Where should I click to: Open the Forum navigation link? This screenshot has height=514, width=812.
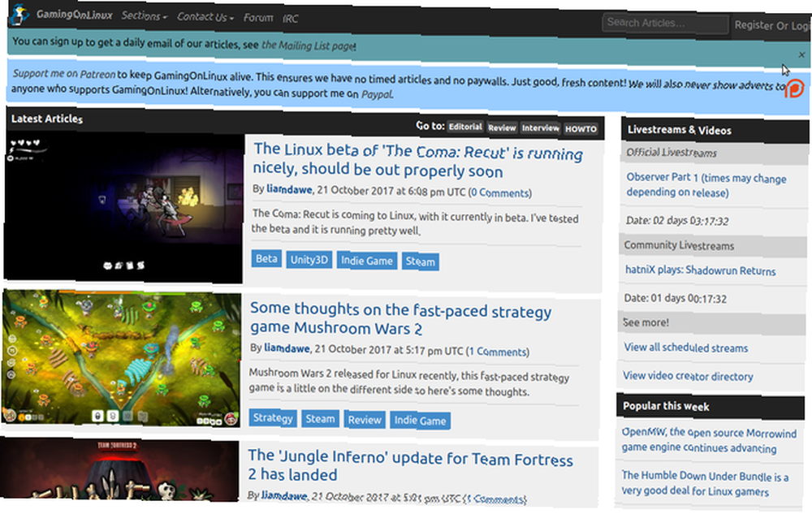(x=258, y=18)
